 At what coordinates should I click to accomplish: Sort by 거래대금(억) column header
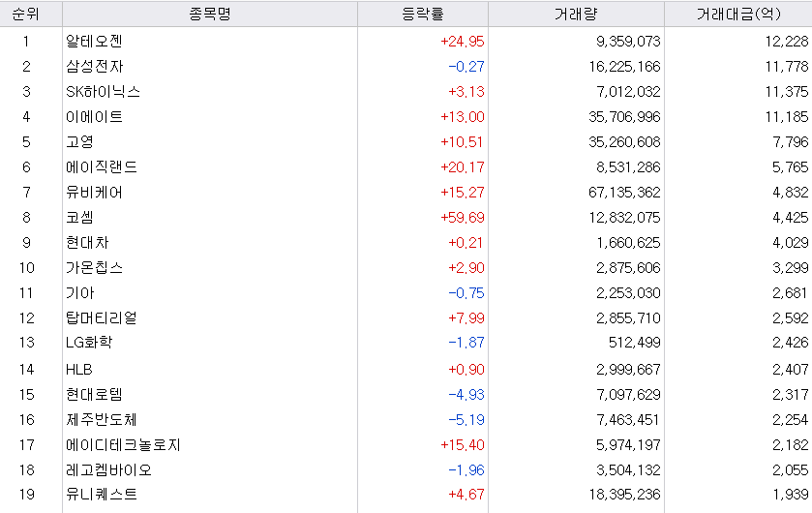coord(738,14)
